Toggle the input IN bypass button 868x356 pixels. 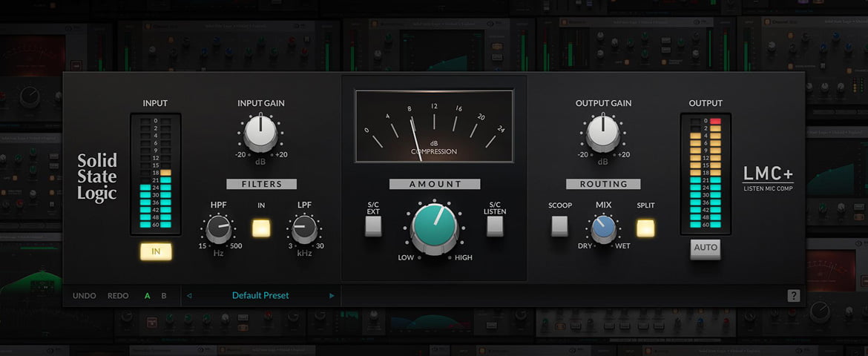[156, 251]
